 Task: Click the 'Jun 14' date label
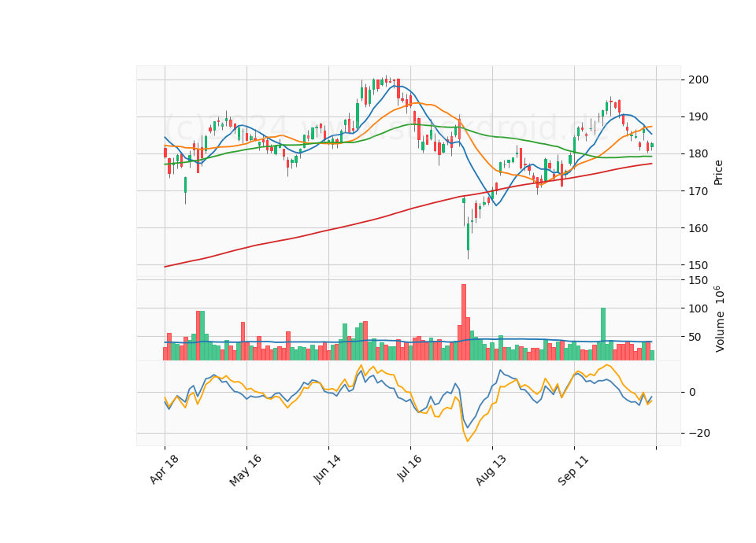[x=328, y=469]
